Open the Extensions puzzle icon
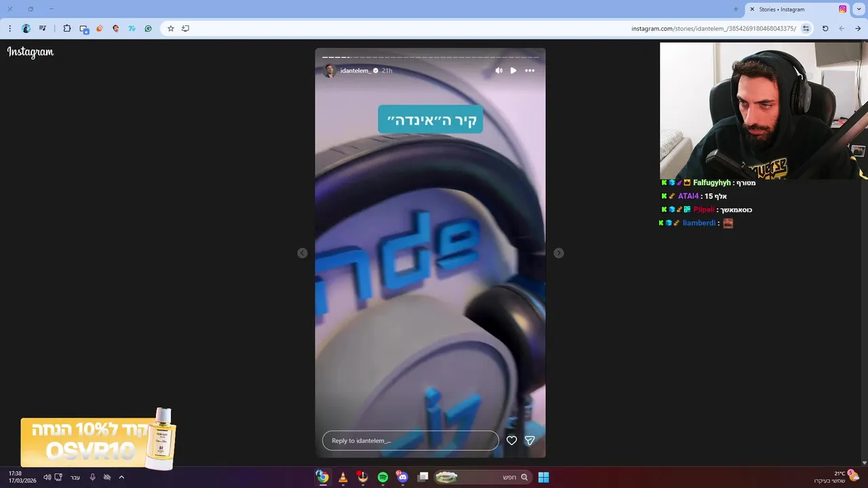This screenshot has height=488, width=868. pos(66,28)
